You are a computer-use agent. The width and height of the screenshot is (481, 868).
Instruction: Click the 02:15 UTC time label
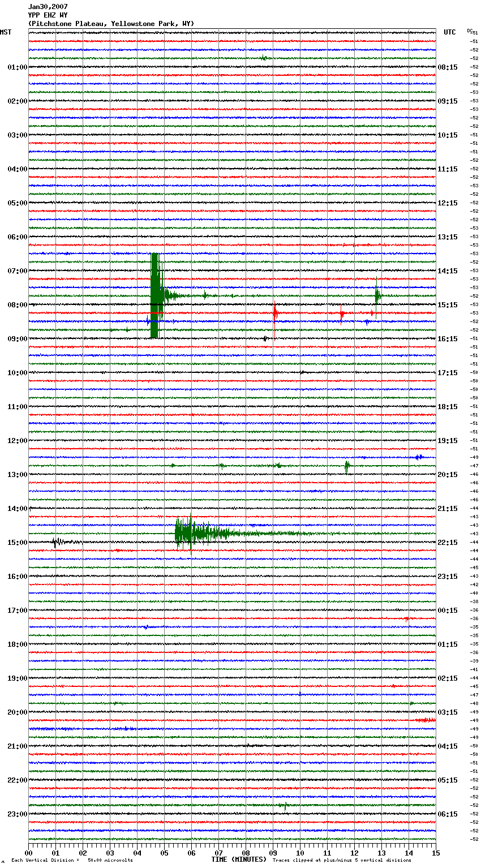pos(448,678)
